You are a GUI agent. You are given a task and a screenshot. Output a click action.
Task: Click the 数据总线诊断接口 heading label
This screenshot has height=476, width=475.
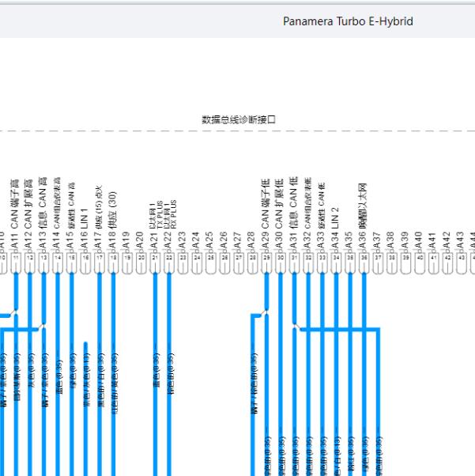(x=239, y=119)
